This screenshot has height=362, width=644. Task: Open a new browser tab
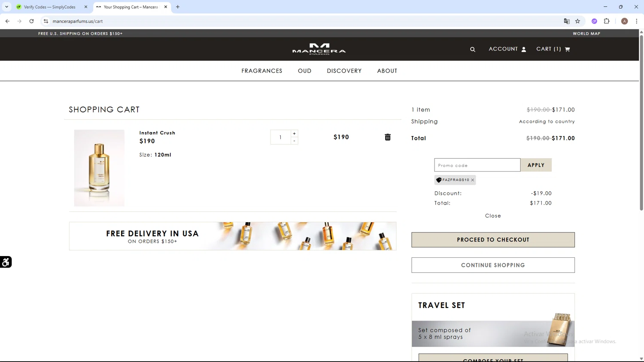[x=178, y=7]
